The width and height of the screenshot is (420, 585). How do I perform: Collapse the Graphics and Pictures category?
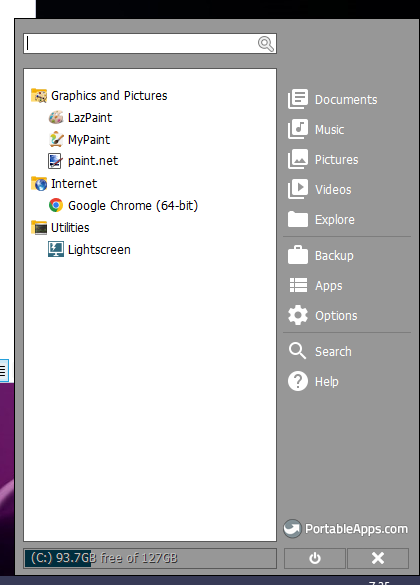109,96
